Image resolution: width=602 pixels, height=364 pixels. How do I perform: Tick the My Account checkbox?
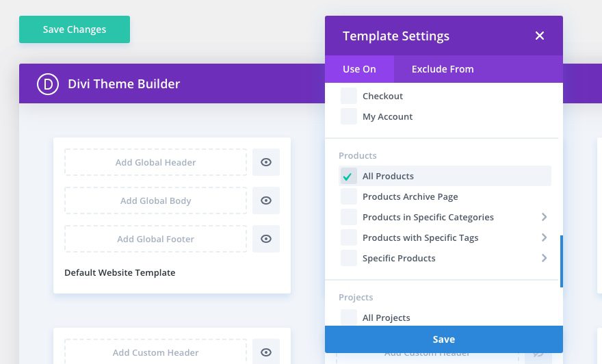click(x=349, y=116)
